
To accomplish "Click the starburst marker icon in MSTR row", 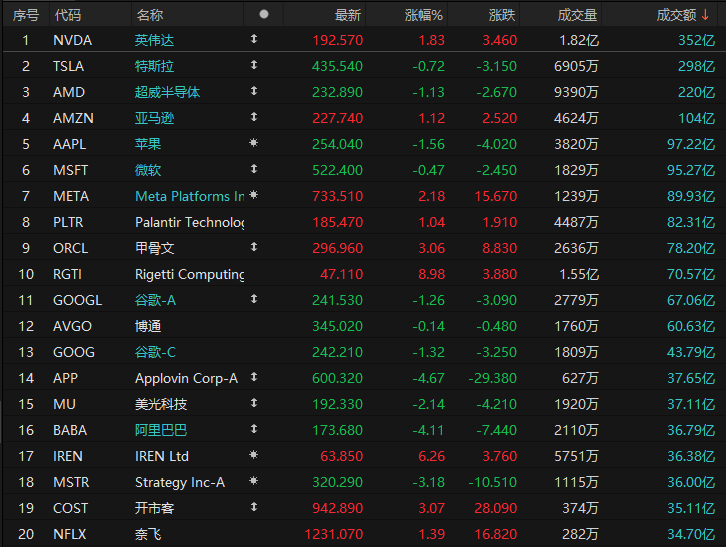I will click(x=253, y=481).
